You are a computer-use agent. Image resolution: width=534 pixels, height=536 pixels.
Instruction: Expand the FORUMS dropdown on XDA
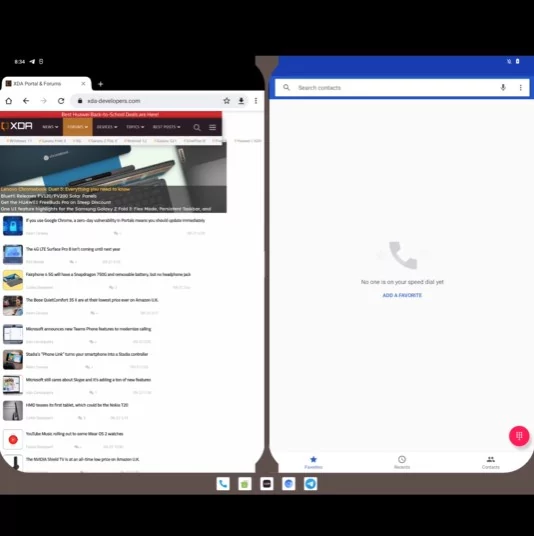pyautogui.click(x=78, y=127)
